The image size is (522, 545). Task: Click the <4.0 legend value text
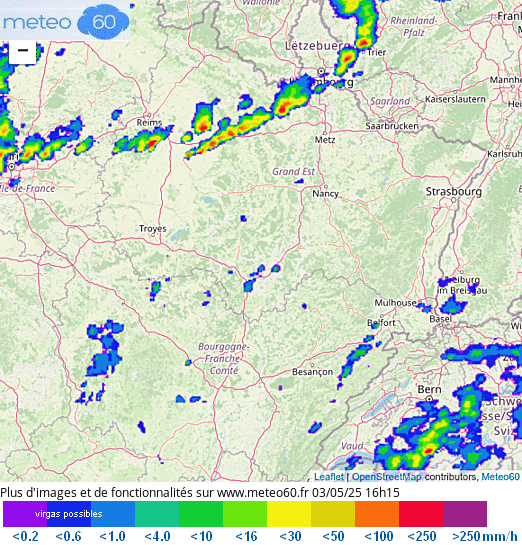click(157, 536)
